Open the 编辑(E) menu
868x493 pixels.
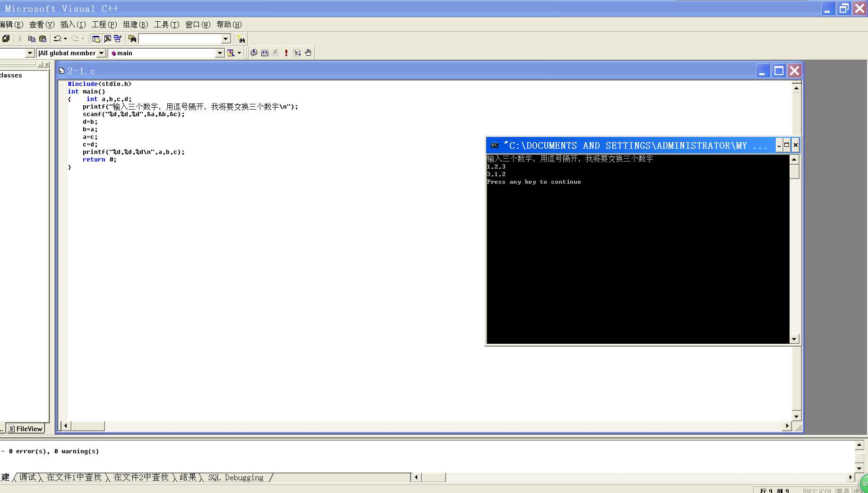[11, 25]
